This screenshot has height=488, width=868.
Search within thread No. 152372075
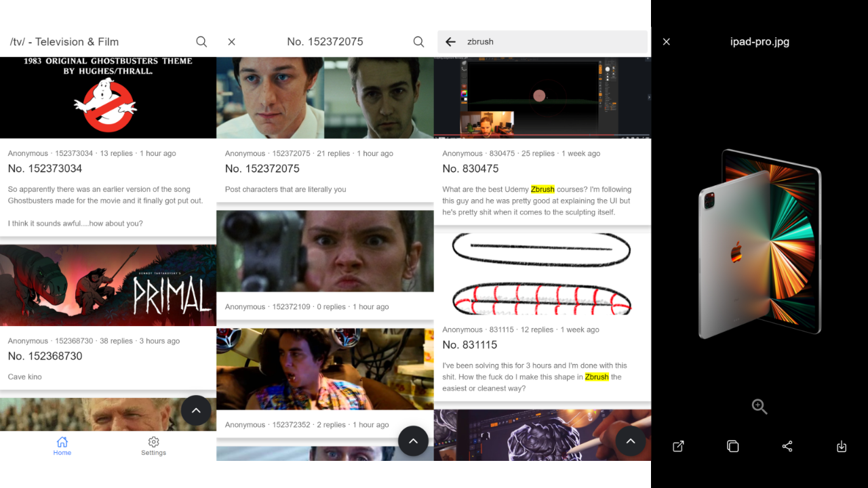(x=418, y=42)
